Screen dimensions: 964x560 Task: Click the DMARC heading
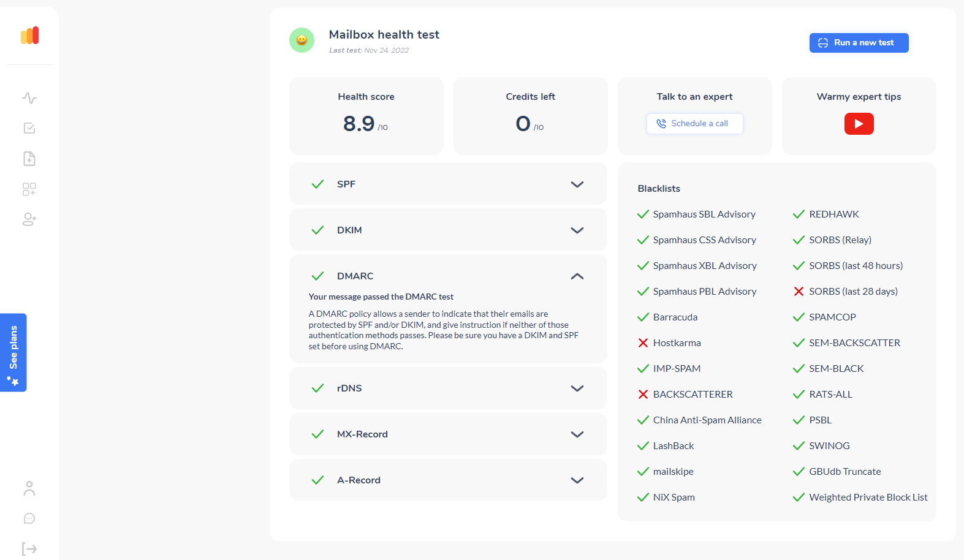pyautogui.click(x=355, y=276)
